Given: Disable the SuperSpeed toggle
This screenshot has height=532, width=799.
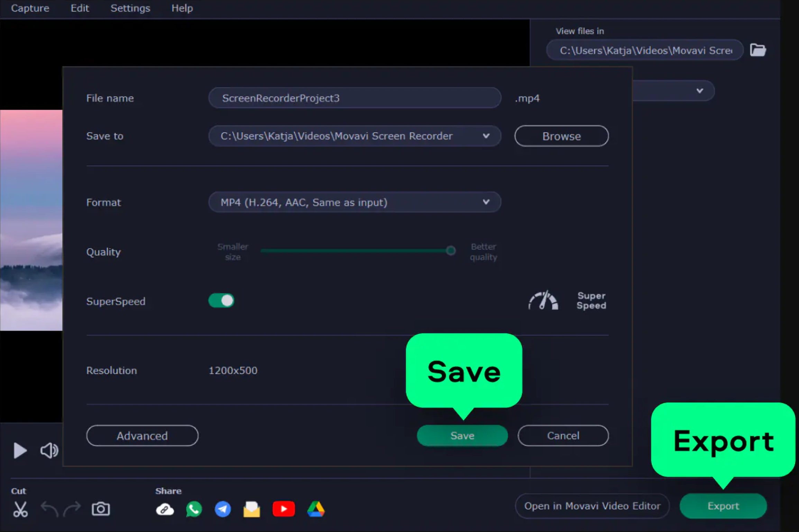Looking at the screenshot, I should (221, 301).
